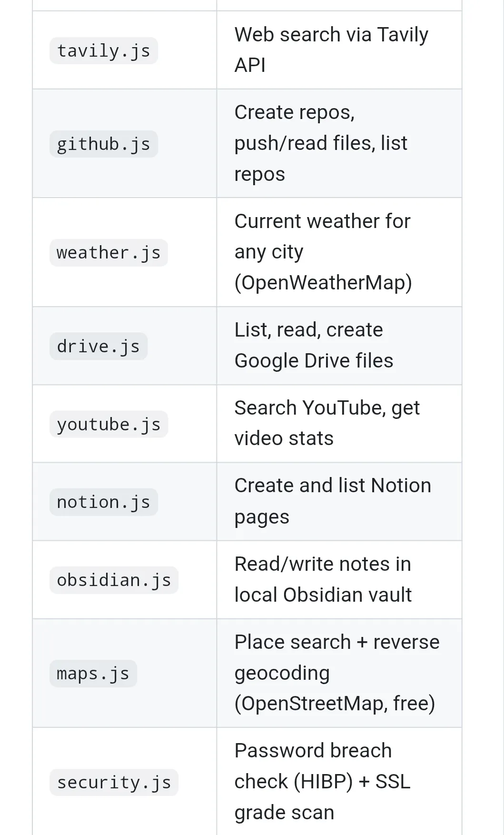Select the youtube.js file name
Image resolution: width=504 pixels, height=835 pixels.
109,424
